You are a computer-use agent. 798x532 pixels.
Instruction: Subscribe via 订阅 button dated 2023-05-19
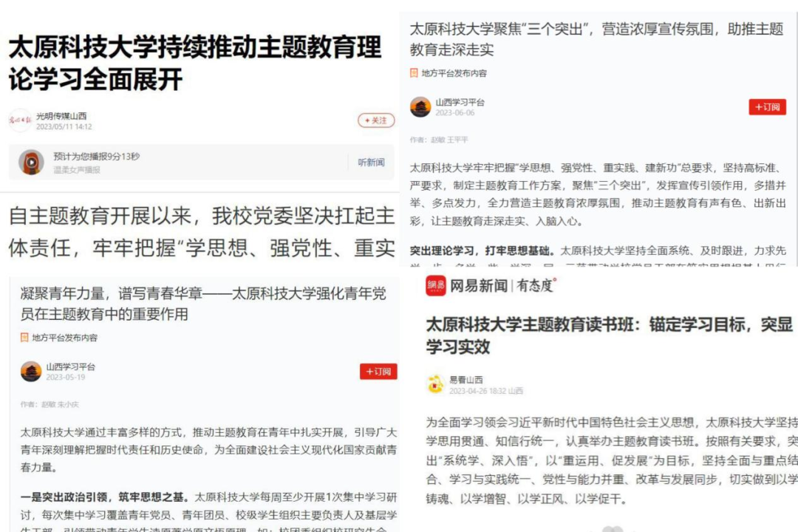[x=378, y=372]
